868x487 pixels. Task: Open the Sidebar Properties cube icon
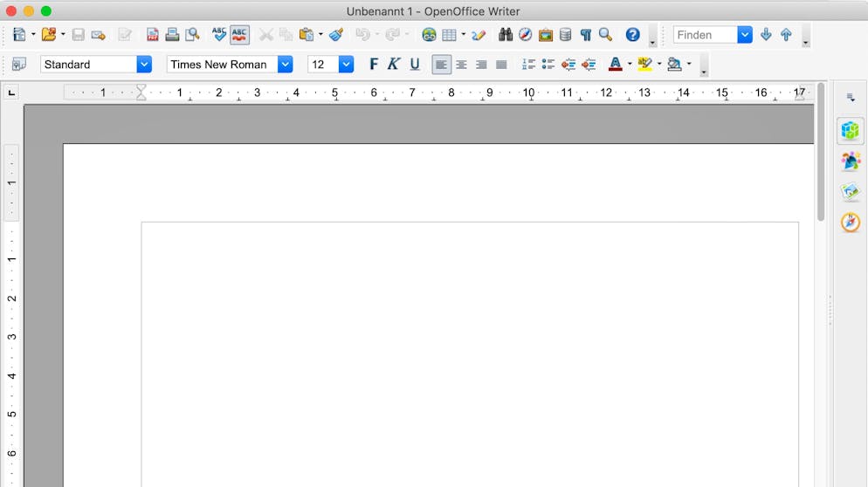pos(851,131)
